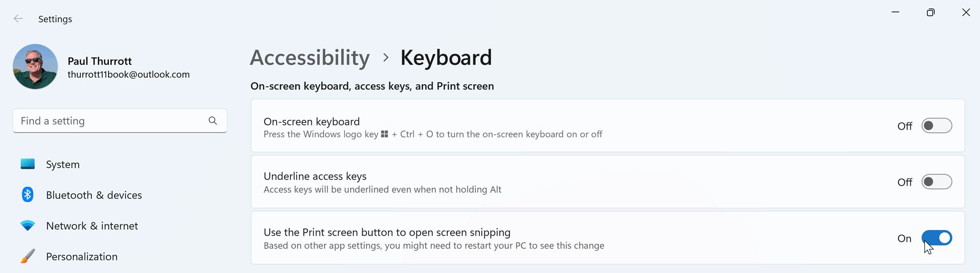This screenshot has width=980, height=273.
Task: Minimize the Settings window
Action: click(895, 12)
